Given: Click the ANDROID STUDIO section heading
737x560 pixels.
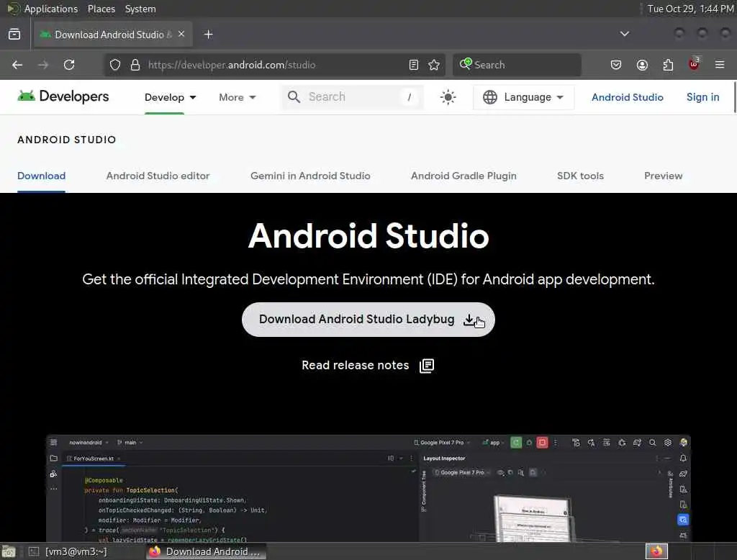Looking at the screenshot, I should [67, 140].
